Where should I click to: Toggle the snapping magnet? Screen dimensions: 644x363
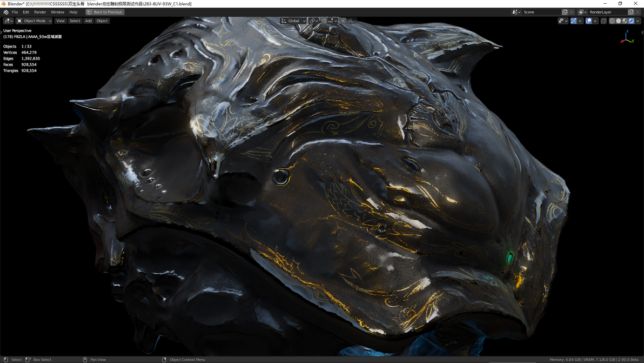[x=324, y=21]
